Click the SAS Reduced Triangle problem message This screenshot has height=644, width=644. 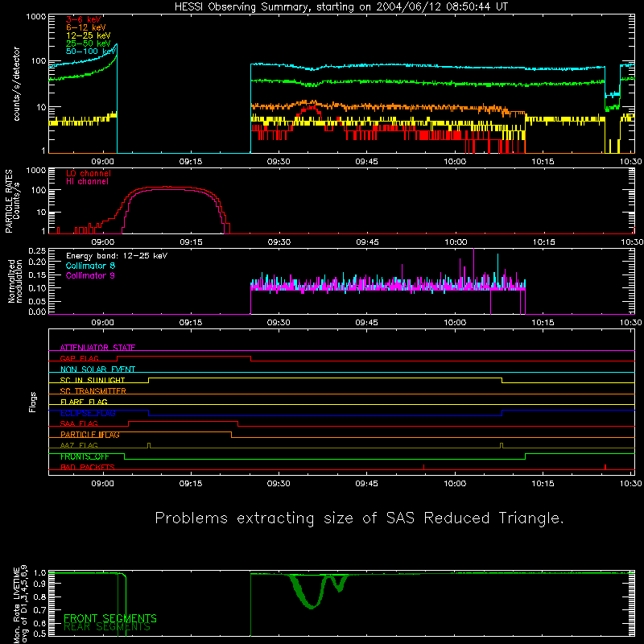click(359, 518)
